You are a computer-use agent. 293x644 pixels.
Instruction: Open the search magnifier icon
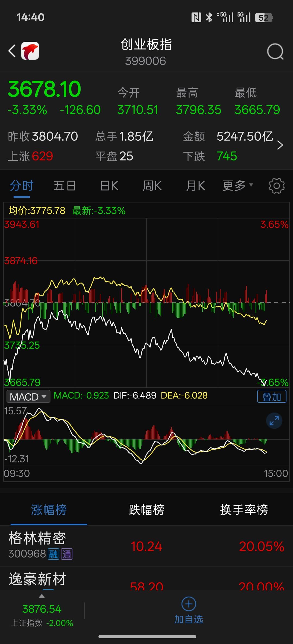275,51
